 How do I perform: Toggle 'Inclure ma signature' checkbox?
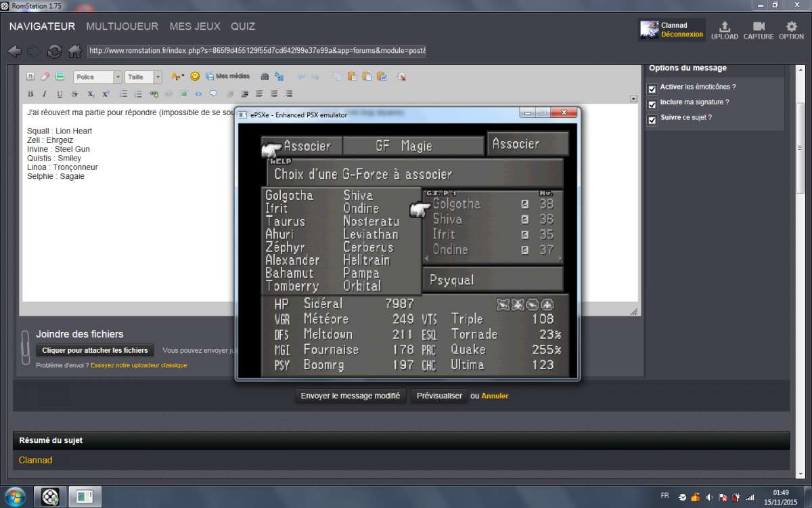(x=652, y=104)
